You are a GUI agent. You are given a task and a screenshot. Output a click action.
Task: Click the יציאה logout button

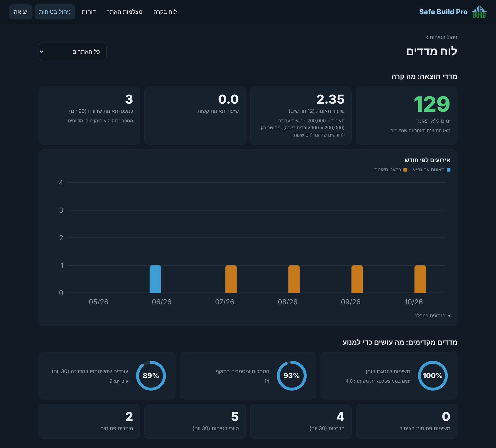click(20, 12)
